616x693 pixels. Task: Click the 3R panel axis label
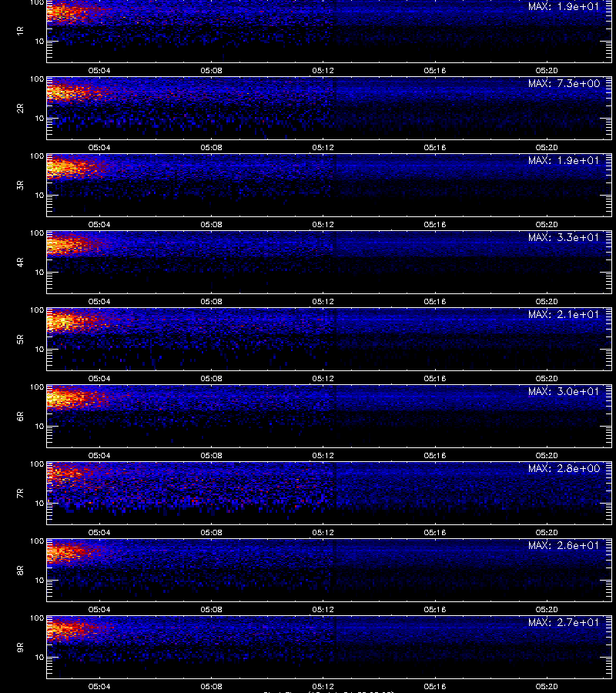coord(20,185)
